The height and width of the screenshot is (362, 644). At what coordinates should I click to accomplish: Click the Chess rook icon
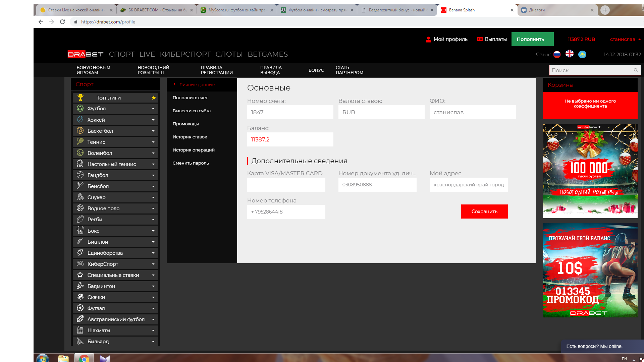pos(80,330)
